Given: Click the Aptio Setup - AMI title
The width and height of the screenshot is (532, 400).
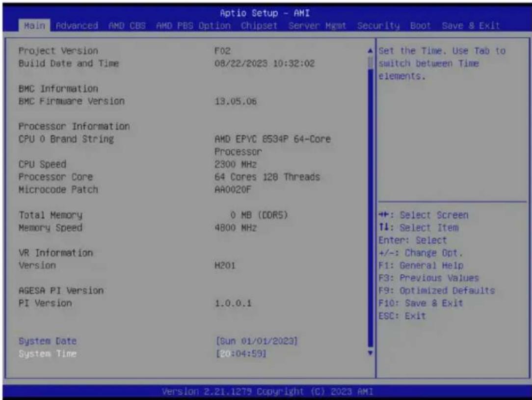Looking at the screenshot, I should [265, 13].
